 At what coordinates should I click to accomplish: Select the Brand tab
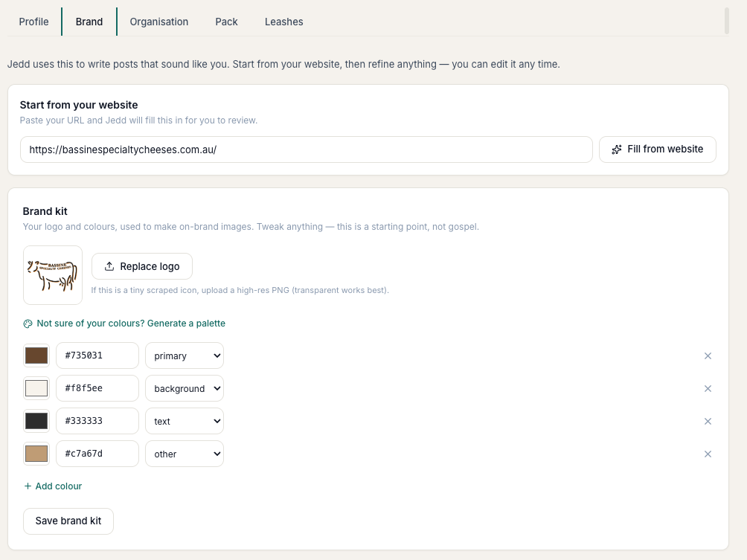click(x=89, y=22)
